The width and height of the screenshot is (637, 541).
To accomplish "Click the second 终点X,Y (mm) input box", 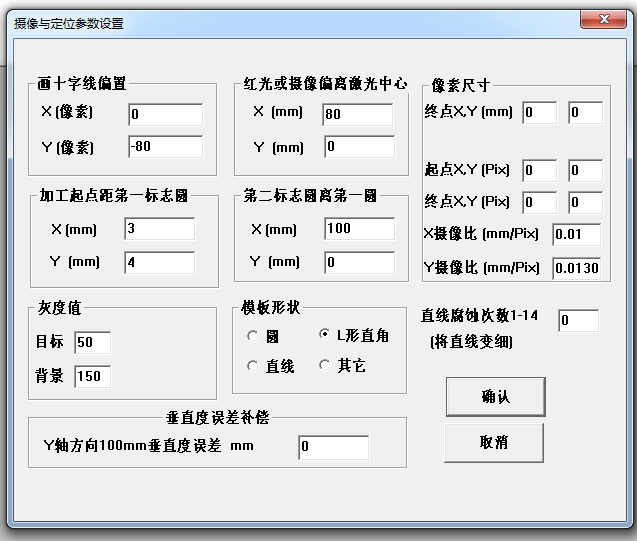I will [585, 112].
